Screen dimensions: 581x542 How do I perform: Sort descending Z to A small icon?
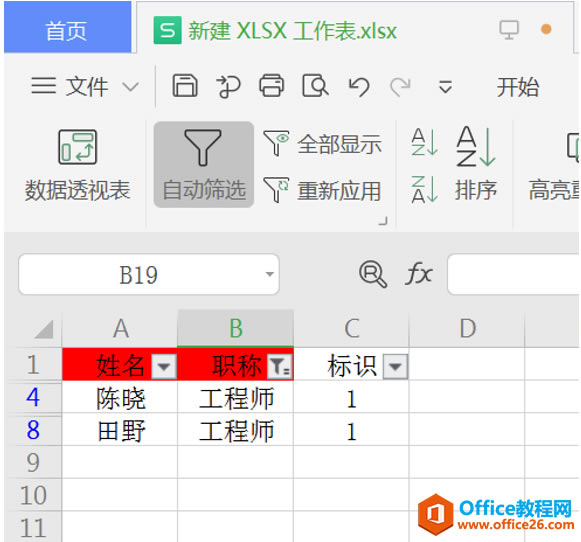tap(424, 189)
